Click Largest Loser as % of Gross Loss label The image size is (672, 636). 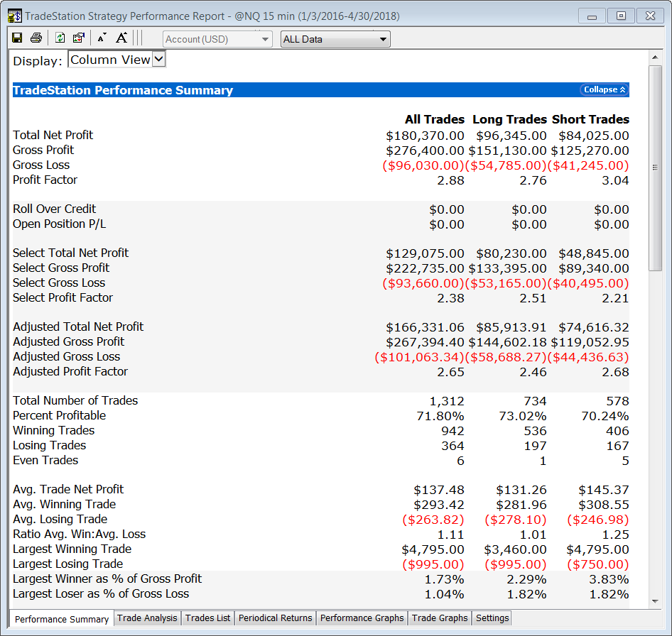point(101,593)
